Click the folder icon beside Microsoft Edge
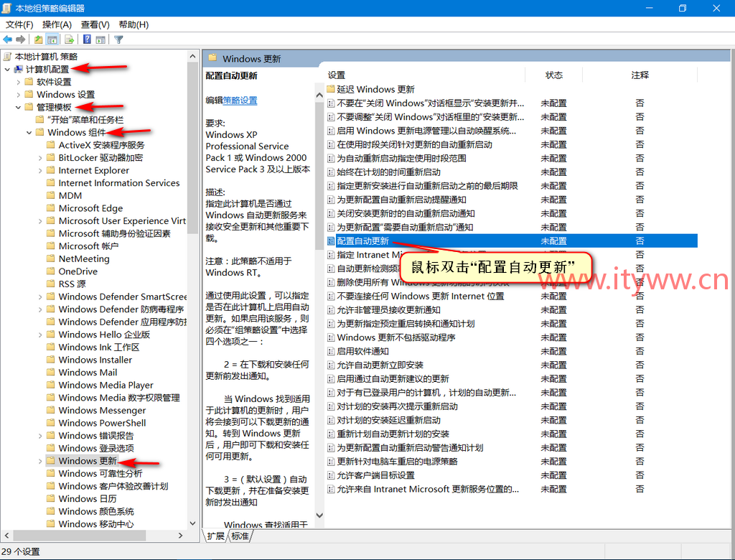Screen dimensions: 735x560 [51, 207]
